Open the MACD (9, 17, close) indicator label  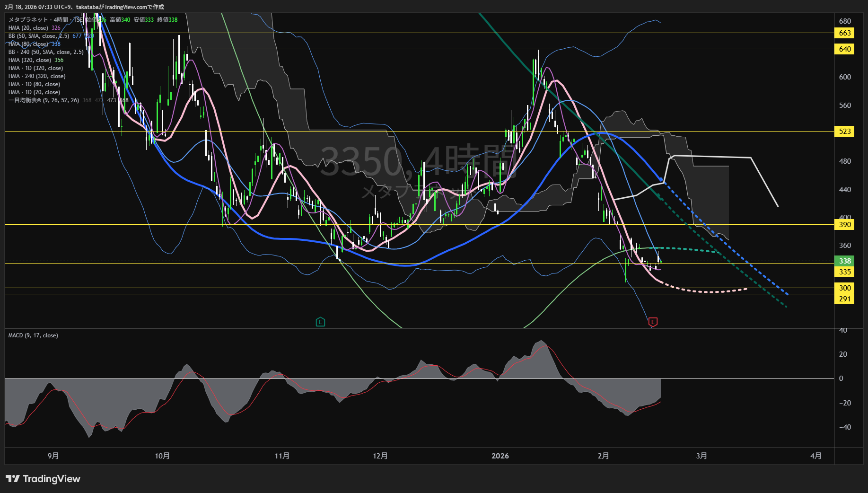(33, 335)
